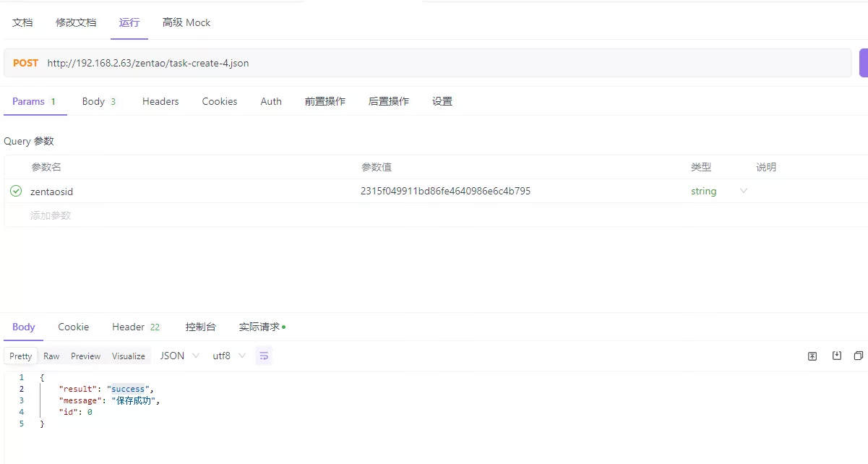Switch to the Auth tab
The height and width of the screenshot is (464, 868).
271,101
